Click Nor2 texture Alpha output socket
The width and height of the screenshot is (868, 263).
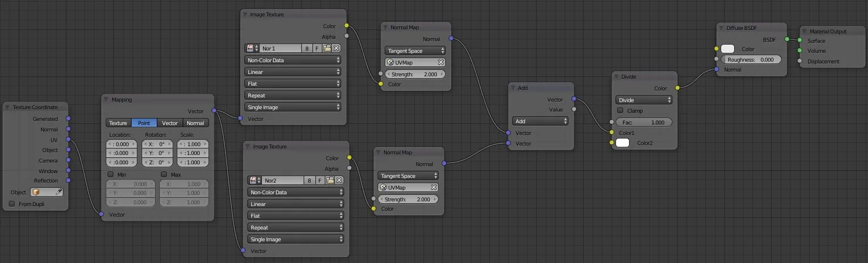click(349, 168)
